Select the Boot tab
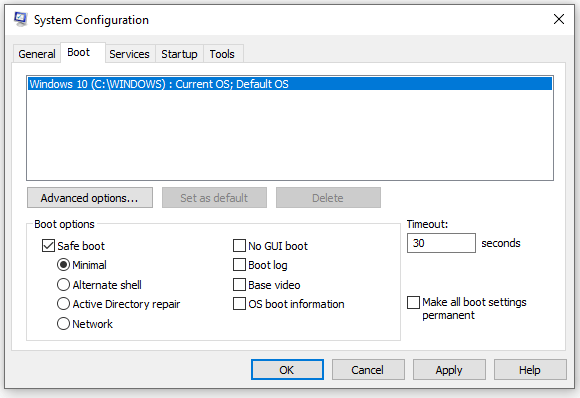This screenshot has width=580, height=398. coord(83,53)
